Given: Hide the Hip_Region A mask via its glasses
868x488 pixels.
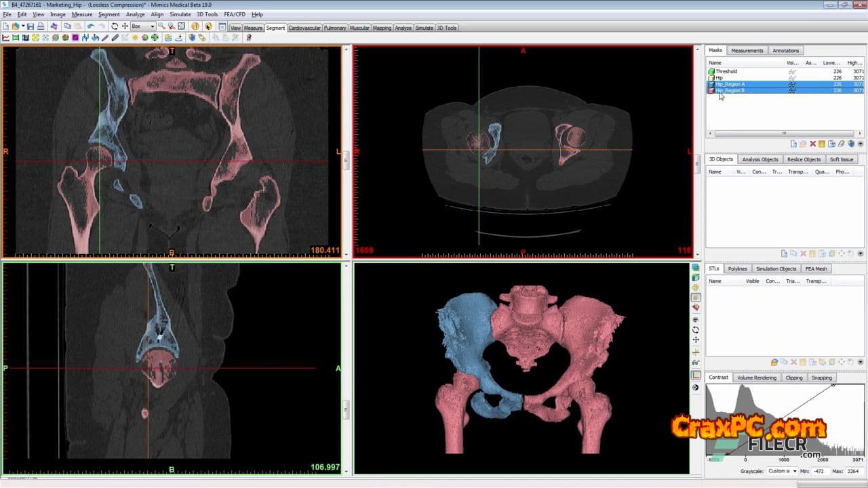Looking at the screenshot, I should point(791,84).
